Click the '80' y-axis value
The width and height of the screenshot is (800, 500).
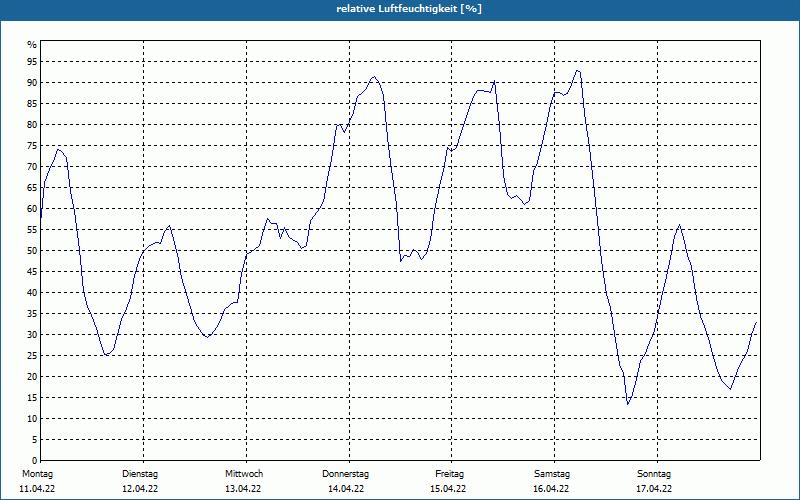click(x=32, y=124)
